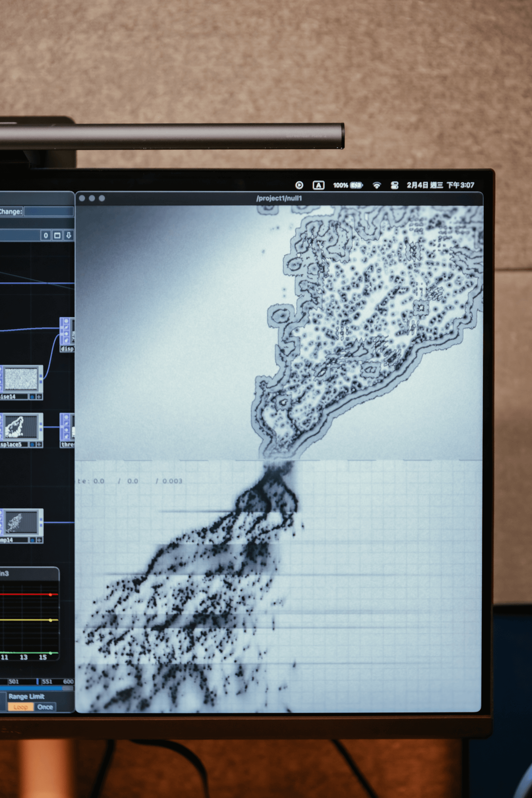
Task: Select the displace5 node preview
Action: (21, 427)
